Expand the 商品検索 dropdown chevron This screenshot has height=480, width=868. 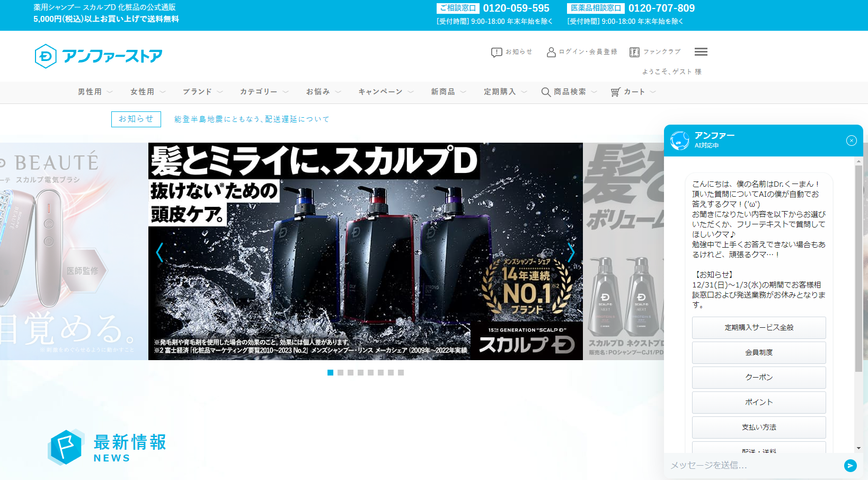coord(594,92)
